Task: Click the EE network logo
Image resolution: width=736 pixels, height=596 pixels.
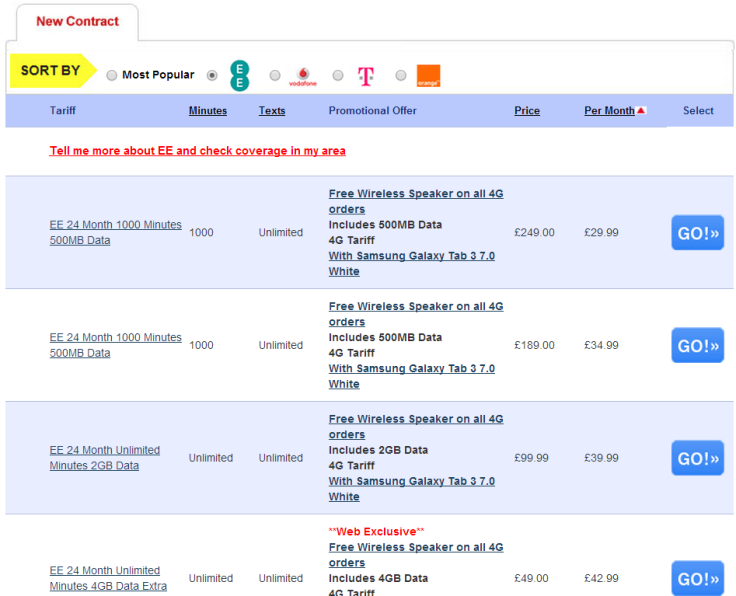Action: click(239, 76)
